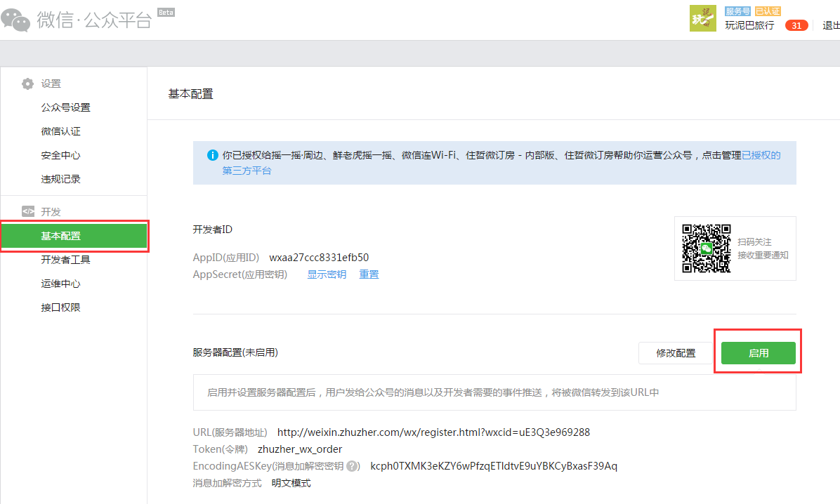This screenshot has width=840, height=504.
Task: Click the settings gear icon
Action: (x=27, y=84)
